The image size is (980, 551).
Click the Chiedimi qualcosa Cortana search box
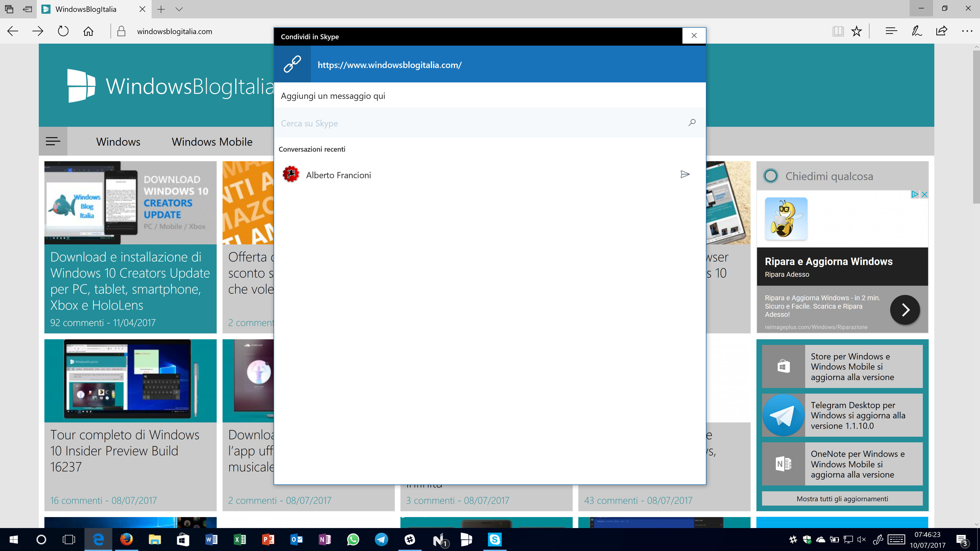pyautogui.click(x=842, y=176)
